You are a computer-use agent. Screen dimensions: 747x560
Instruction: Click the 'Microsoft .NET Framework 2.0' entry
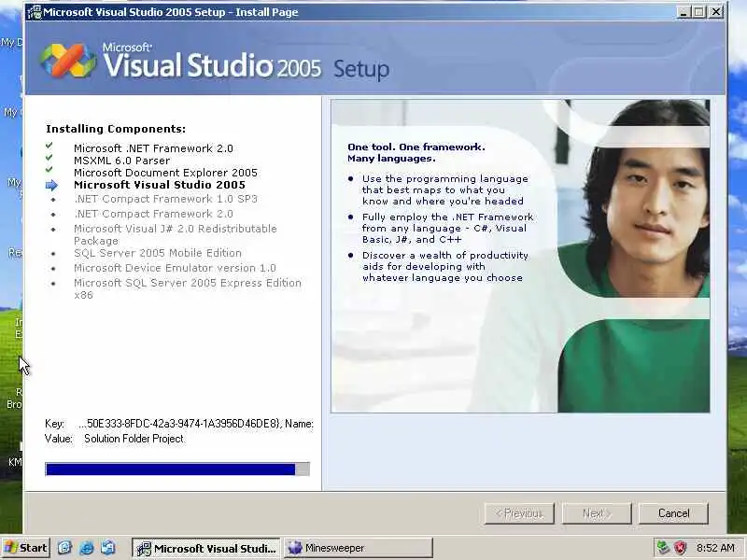[x=153, y=148]
